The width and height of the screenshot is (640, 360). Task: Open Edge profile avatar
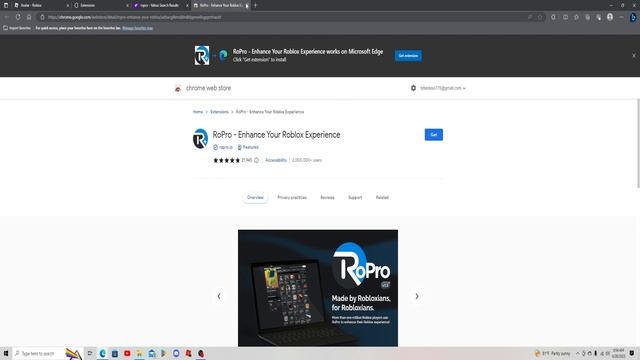tap(610, 17)
